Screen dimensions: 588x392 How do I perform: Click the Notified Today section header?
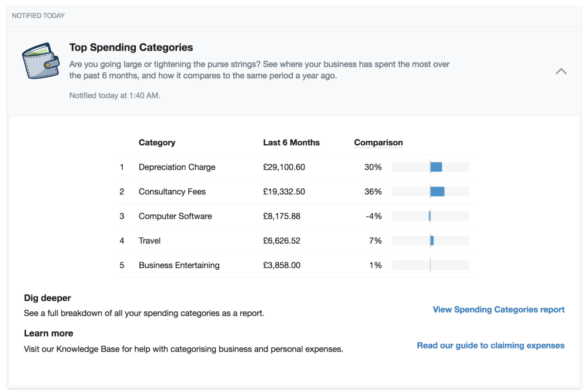(x=38, y=15)
